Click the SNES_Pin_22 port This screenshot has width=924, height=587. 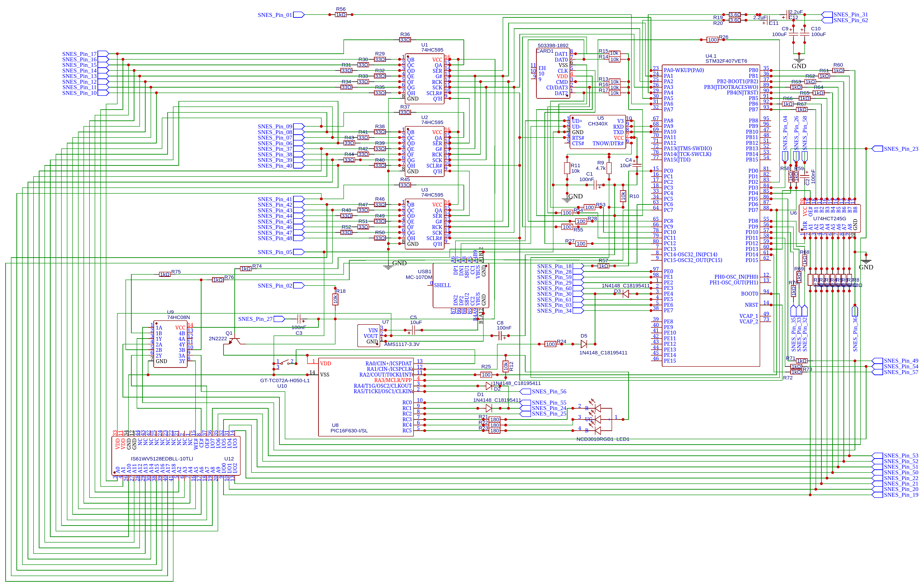(x=895, y=478)
